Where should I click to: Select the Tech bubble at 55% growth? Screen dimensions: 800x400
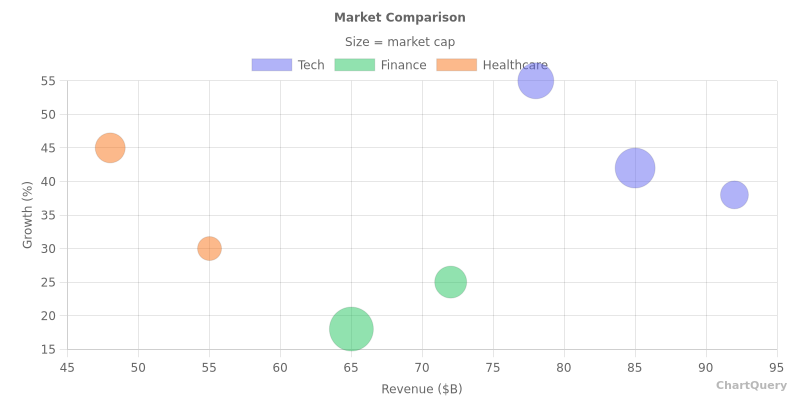536,81
